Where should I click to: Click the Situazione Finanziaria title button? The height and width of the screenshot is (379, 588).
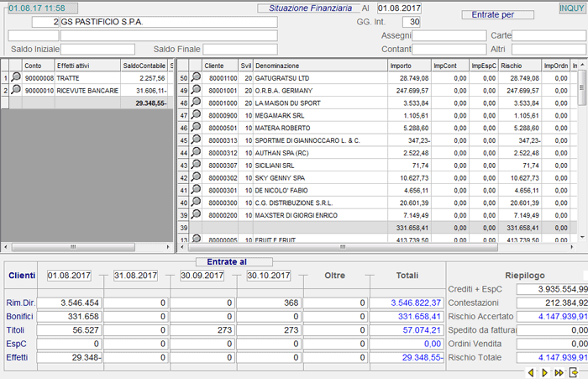(308, 8)
